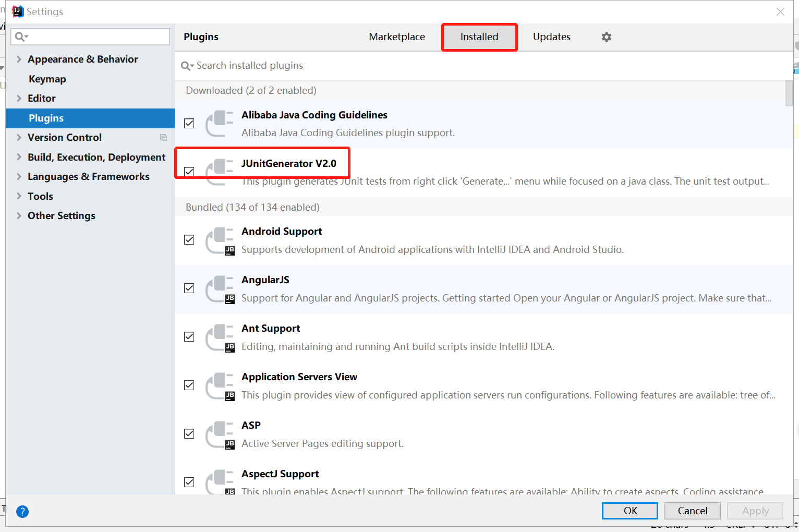The width and height of the screenshot is (799, 532).
Task: Switch to the Installed tab
Action: (479, 37)
